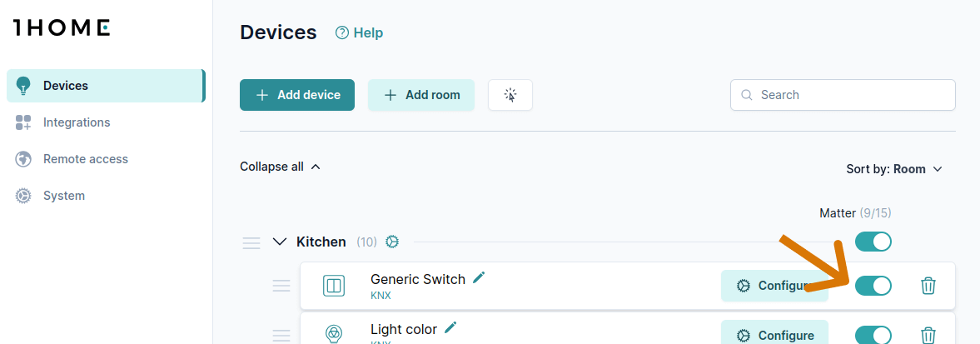Collapse the Kitchen room group
The height and width of the screenshot is (344, 980).
click(280, 242)
